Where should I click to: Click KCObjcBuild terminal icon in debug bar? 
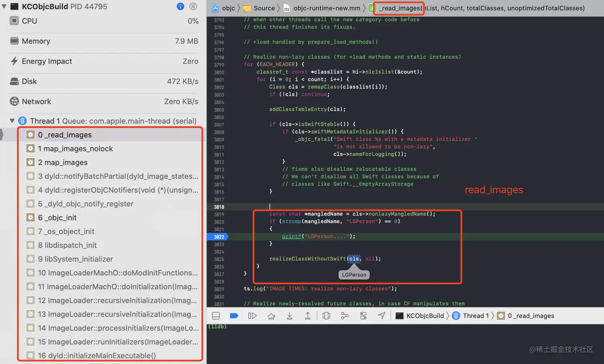(399, 316)
